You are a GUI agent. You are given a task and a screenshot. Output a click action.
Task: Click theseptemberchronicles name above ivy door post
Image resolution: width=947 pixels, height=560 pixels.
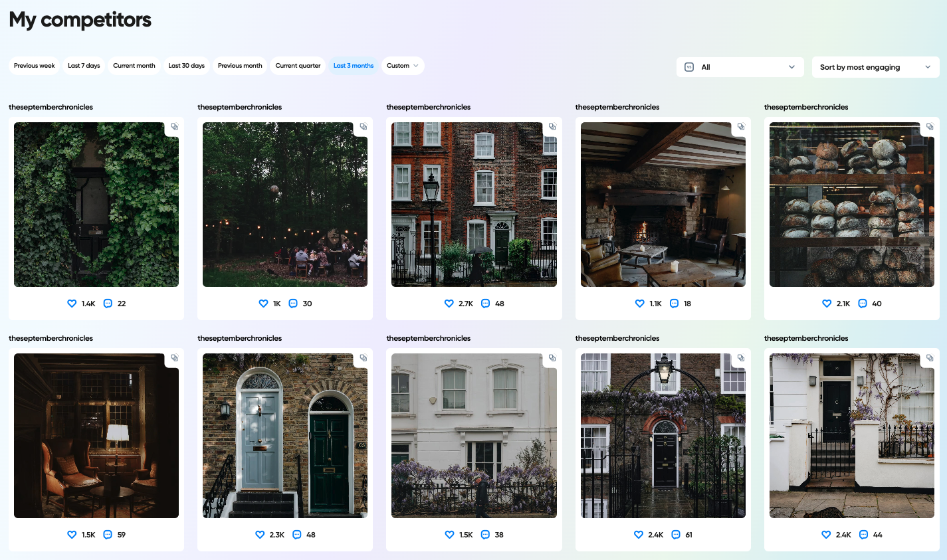click(51, 107)
